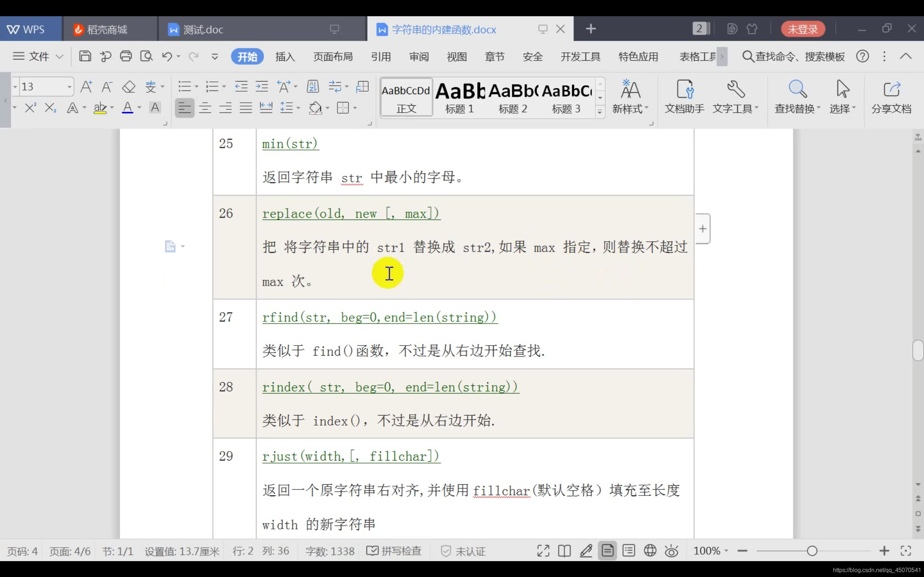
Task: Select left text alignment button
Action: click(184, 108)
